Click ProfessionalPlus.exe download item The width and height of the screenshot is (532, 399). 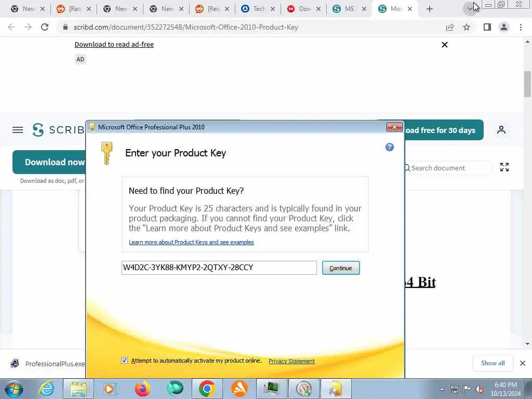coord(48,364)
